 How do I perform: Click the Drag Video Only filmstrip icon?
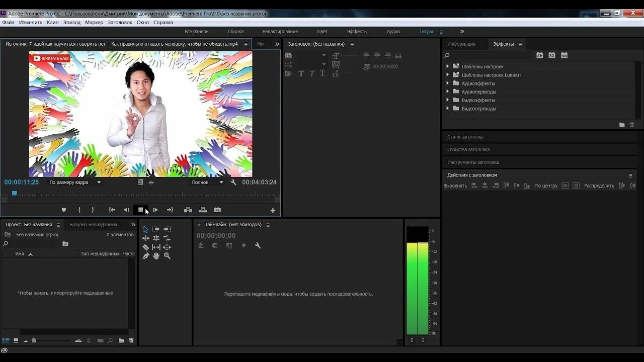tap(140, 183)
